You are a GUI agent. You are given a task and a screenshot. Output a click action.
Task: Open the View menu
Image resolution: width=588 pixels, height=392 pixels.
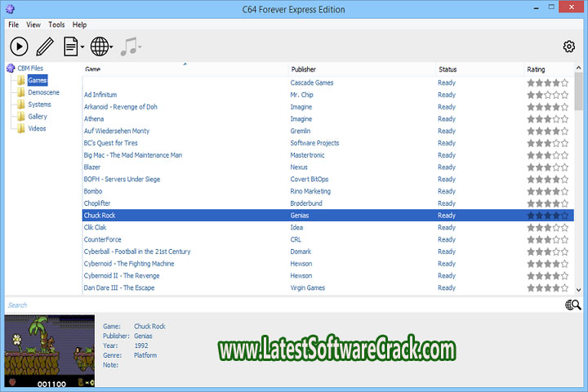pyautogui.click(x=33, y=24)
